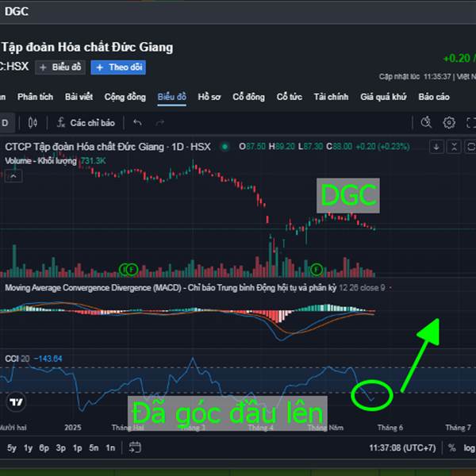Click the 11:37:08 (UTC+7) timezone selector
The width and height of the screenshot is (476, 476).
[x=402, y=447]
